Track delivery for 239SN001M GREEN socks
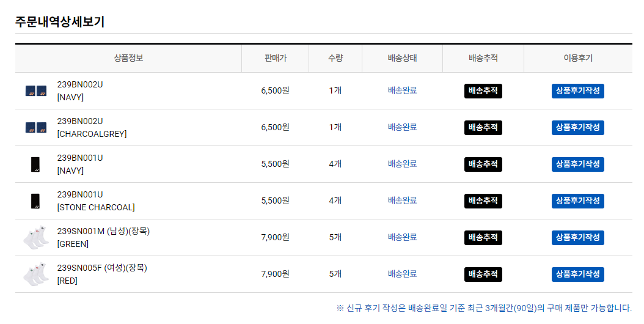The image size is (644, 324). click(x=483, y=237)
